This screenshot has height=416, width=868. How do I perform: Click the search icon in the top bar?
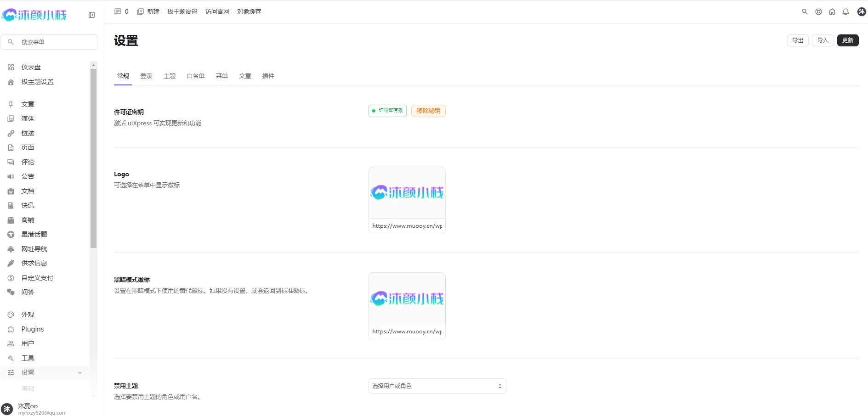point(804,12)
